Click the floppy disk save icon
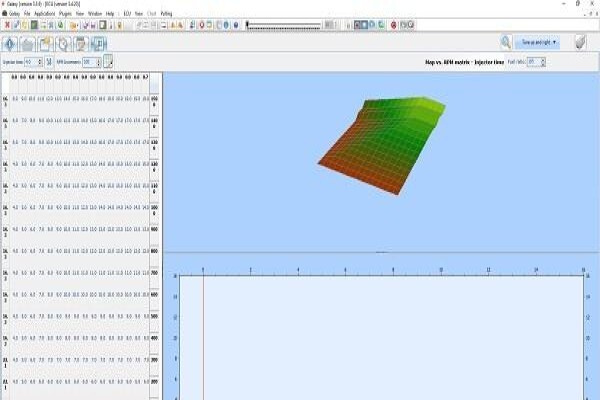Viewport: 600px width, 400px height. pyautogui.click(x=93, y=25)
